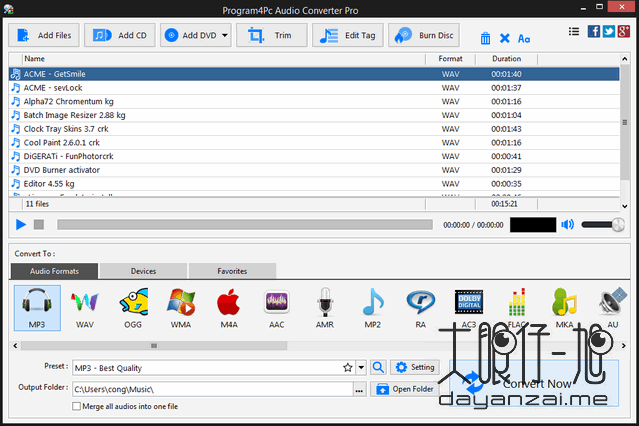Choose the WAV output format
This screenshot has height=426, width=639.
tap(85, 308)
